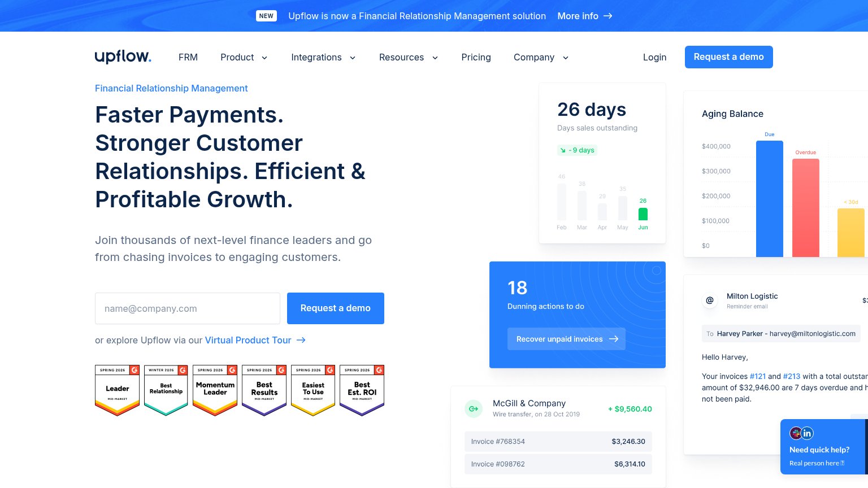Open the G2 Easiest To Use badge

(x=313, y=390)
